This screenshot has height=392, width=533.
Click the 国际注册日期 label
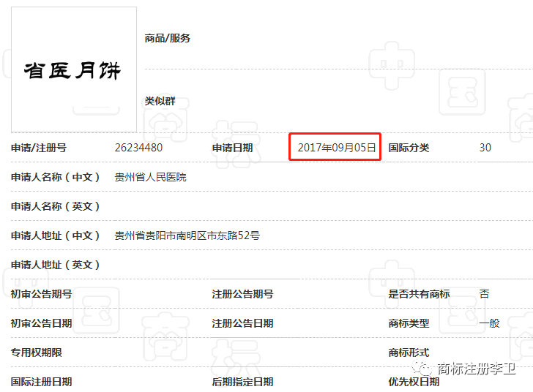point(42,382)
